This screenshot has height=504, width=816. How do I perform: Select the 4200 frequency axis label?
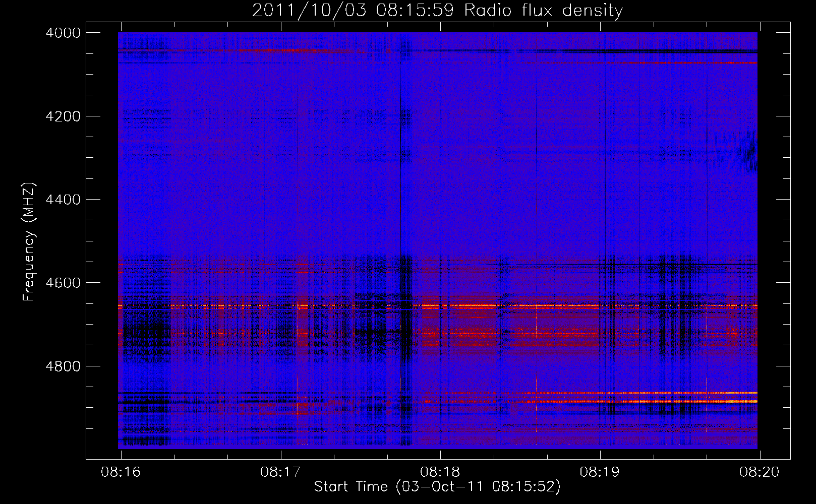[63, 116]
